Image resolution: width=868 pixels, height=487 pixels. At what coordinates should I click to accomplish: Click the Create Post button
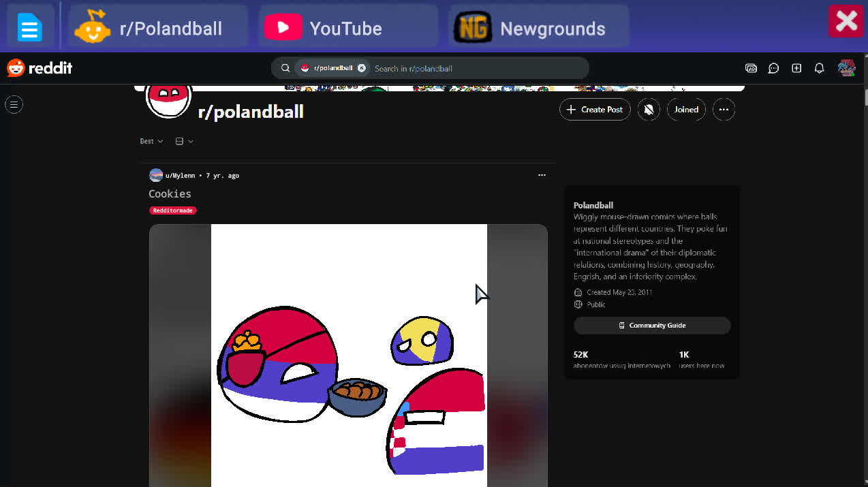595,110
